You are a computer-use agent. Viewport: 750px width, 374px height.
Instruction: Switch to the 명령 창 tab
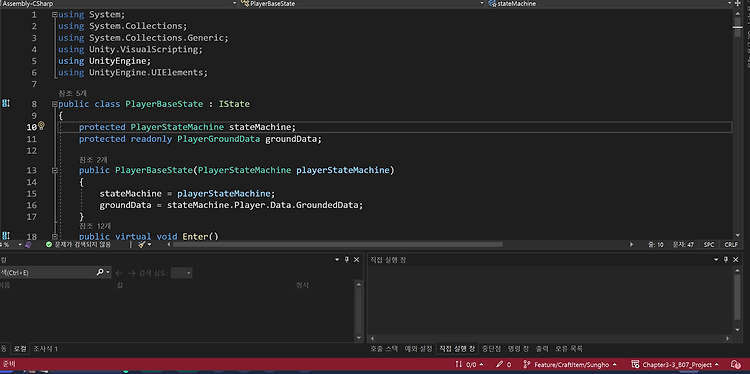518,349
